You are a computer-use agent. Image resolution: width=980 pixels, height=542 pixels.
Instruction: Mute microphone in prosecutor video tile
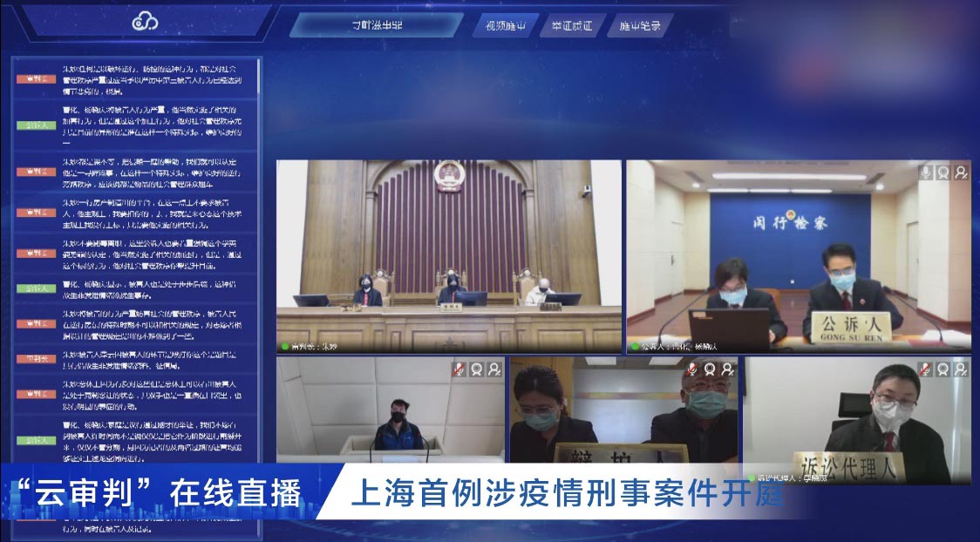pyautogui.click(x=926, y=173)
